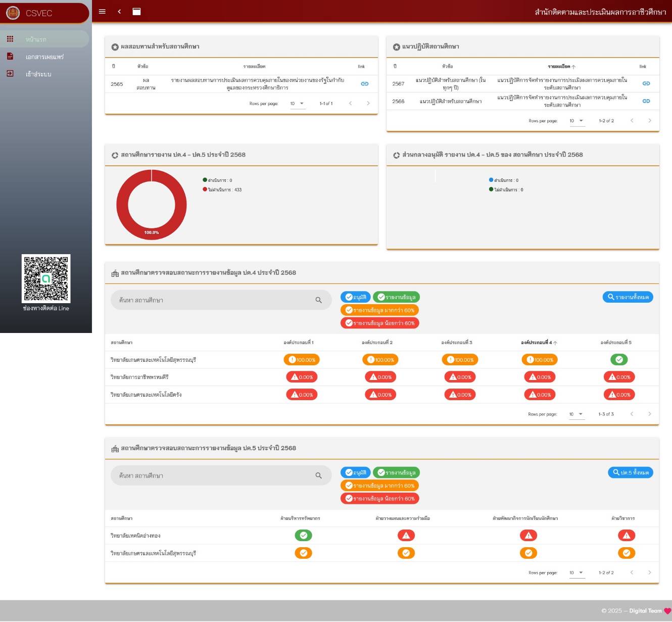
Task: Open the hamburger menu in the top bar
Action: [102, 12]
